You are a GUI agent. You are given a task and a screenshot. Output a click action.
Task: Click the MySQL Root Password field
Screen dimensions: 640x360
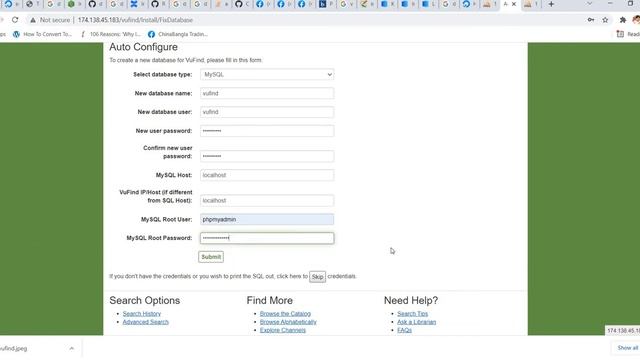coord(267,238)
